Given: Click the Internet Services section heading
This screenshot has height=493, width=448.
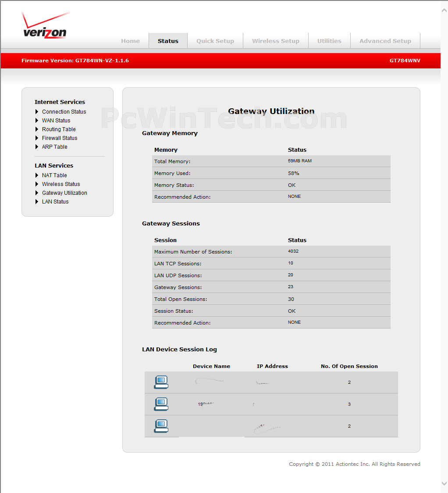Looking at the screenshot, I should tap(60, 102).
